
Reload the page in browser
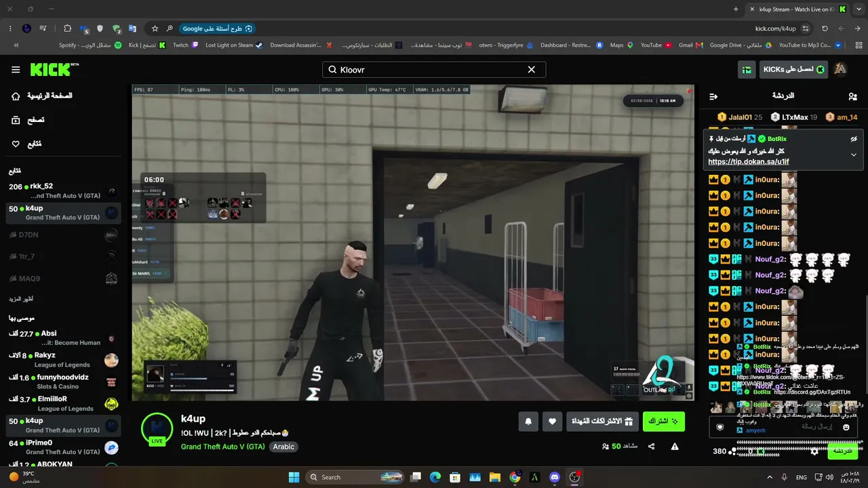tap(825, 28)
